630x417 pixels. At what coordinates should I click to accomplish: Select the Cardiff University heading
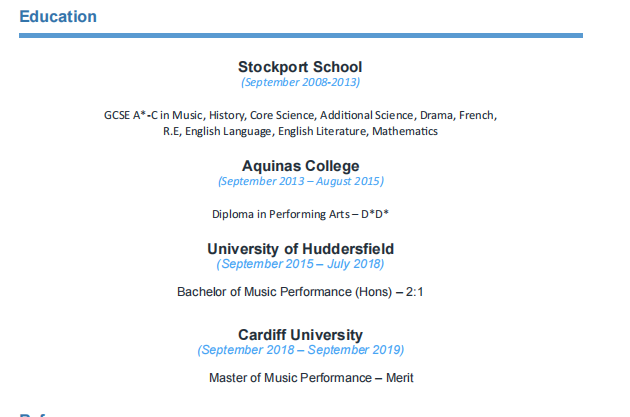[300, 335]
